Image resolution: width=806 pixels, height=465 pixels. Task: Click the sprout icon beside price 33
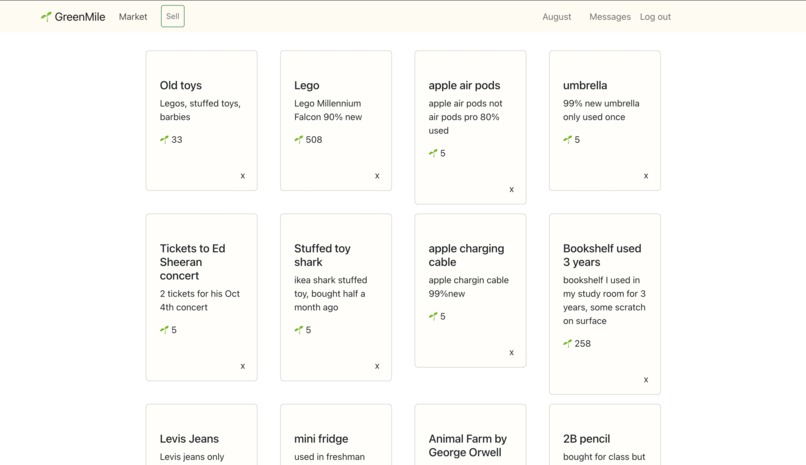pyautogui.click(x=164, y=139)
